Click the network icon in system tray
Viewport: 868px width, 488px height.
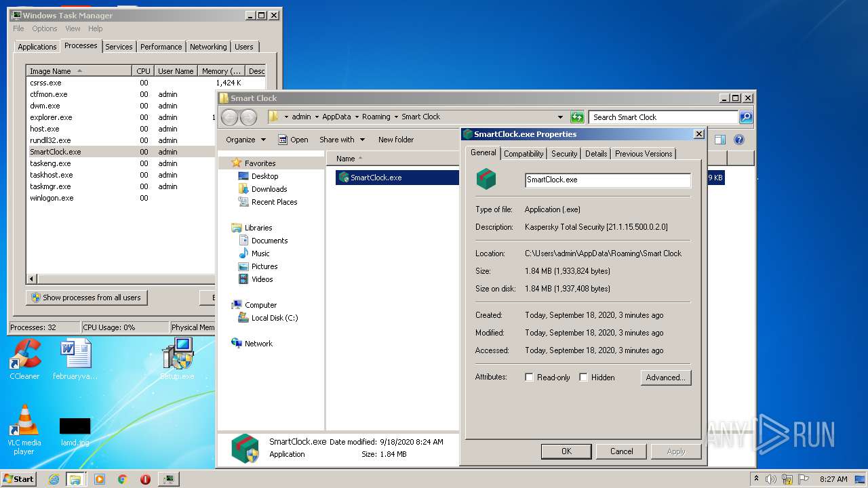tap(787, 479)
